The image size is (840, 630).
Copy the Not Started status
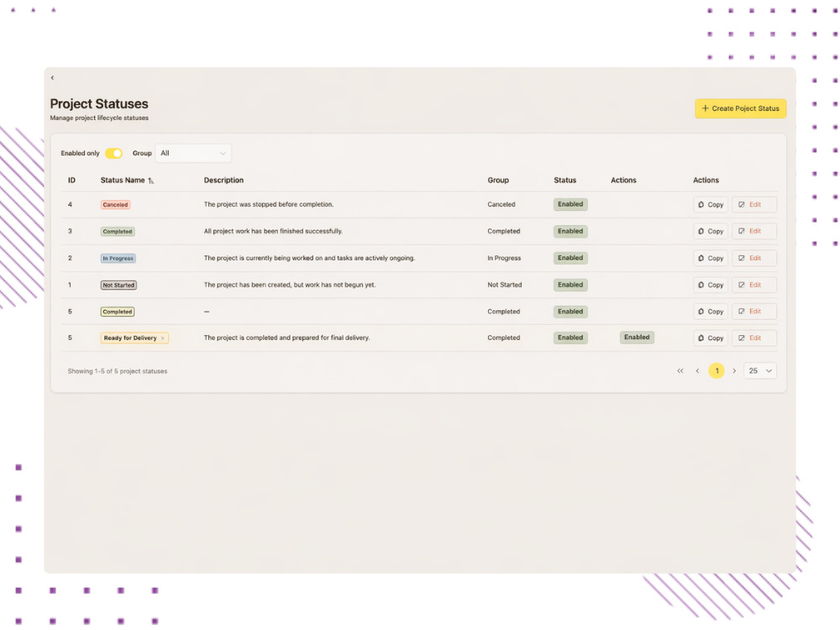click(x=711, y=285)
